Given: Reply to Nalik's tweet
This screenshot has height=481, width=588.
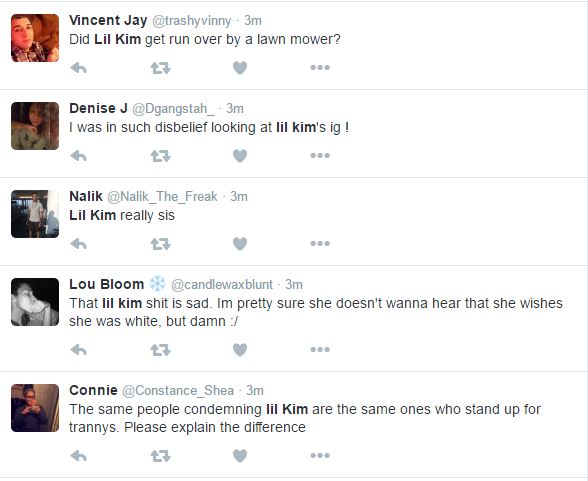Looking at the screenshot, I should [79, 244].
